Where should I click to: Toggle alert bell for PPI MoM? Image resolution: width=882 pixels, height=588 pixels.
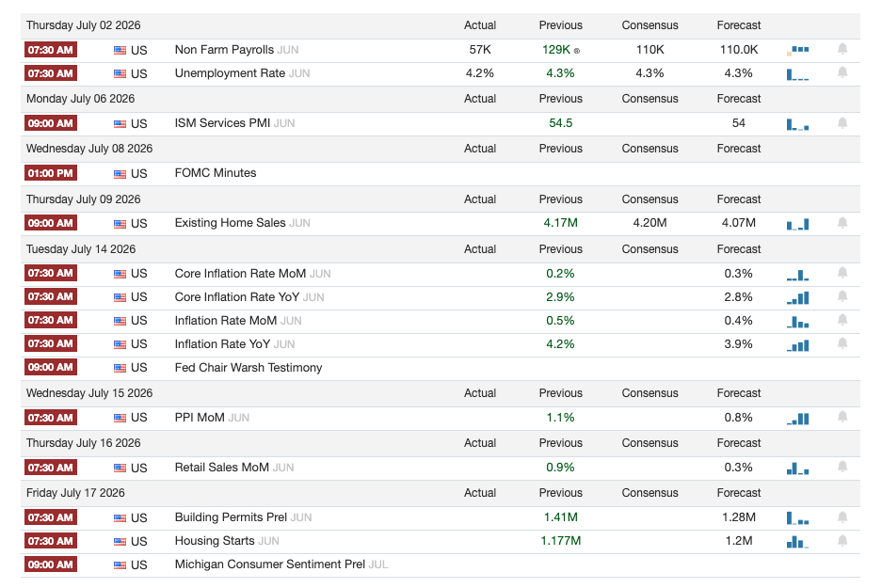click(842, 417)
